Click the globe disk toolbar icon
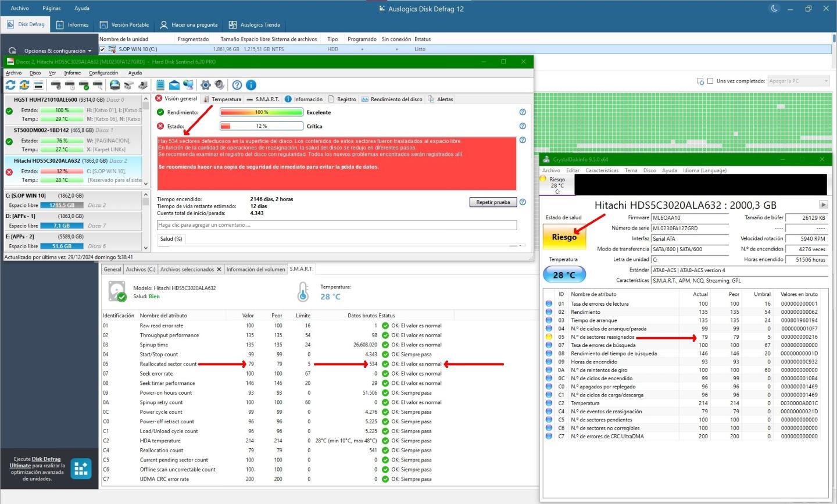The image size is (837, 504). (115, 85)
